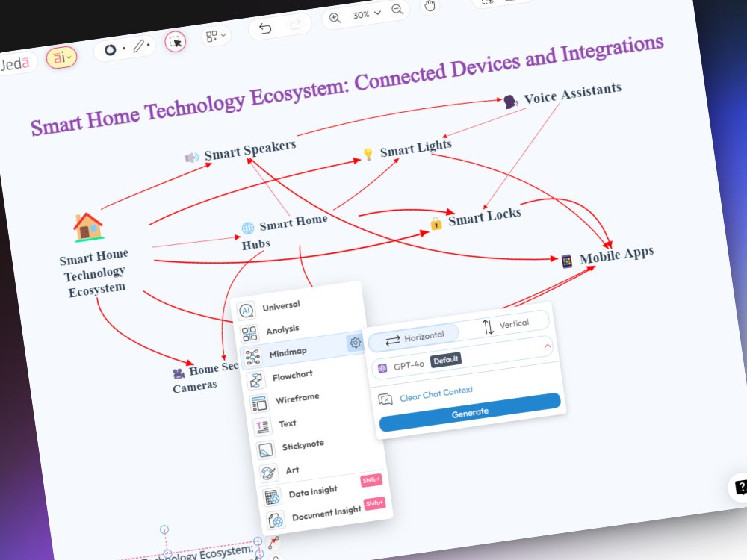Select the Smart Home Hubs node
Viewport: 747px width, 560px height.
[x=285, y=232]
